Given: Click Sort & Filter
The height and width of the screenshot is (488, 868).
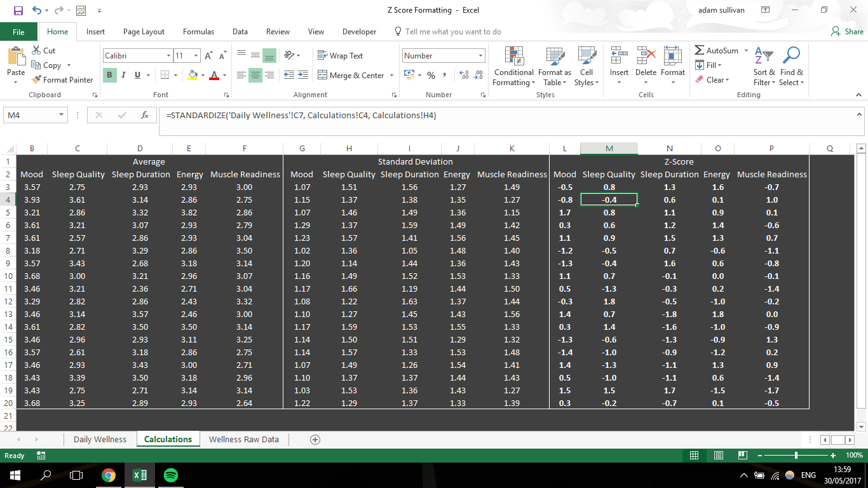Looking at the screenshot, I should [x=764, y=67].
